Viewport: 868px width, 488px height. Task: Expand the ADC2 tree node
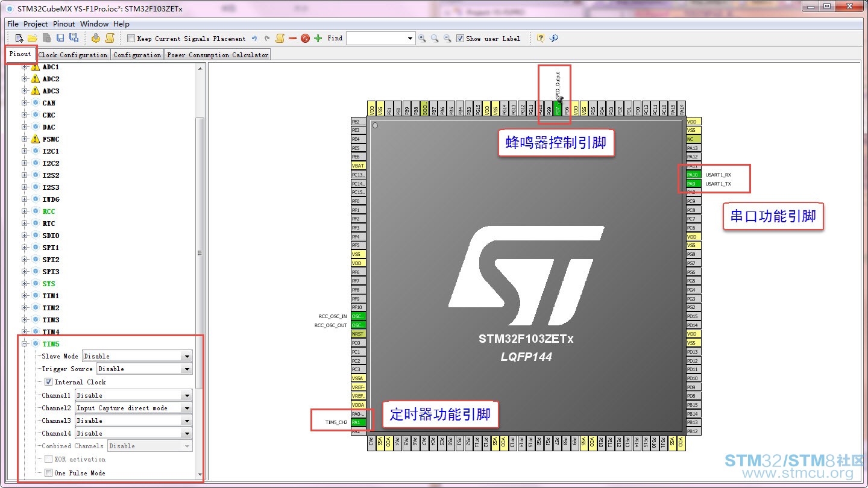pyautogui.click(x=25, y=79)
